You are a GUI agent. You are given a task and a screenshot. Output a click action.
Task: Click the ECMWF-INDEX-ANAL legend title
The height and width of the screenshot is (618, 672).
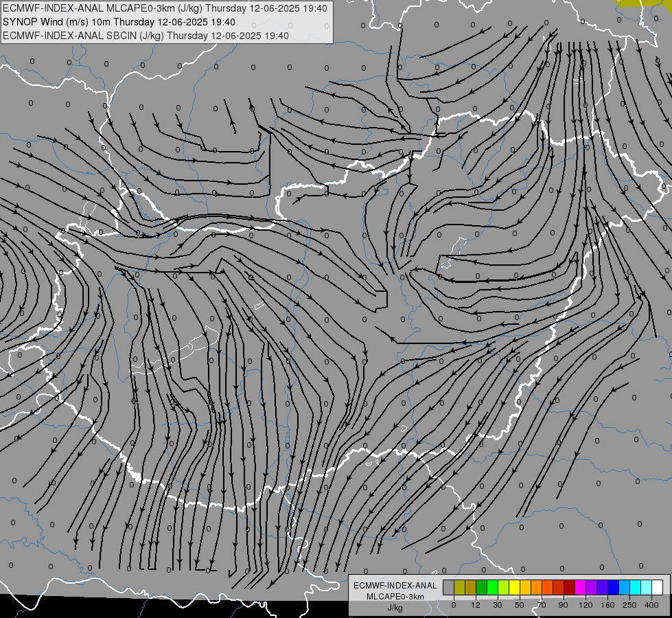395,586
